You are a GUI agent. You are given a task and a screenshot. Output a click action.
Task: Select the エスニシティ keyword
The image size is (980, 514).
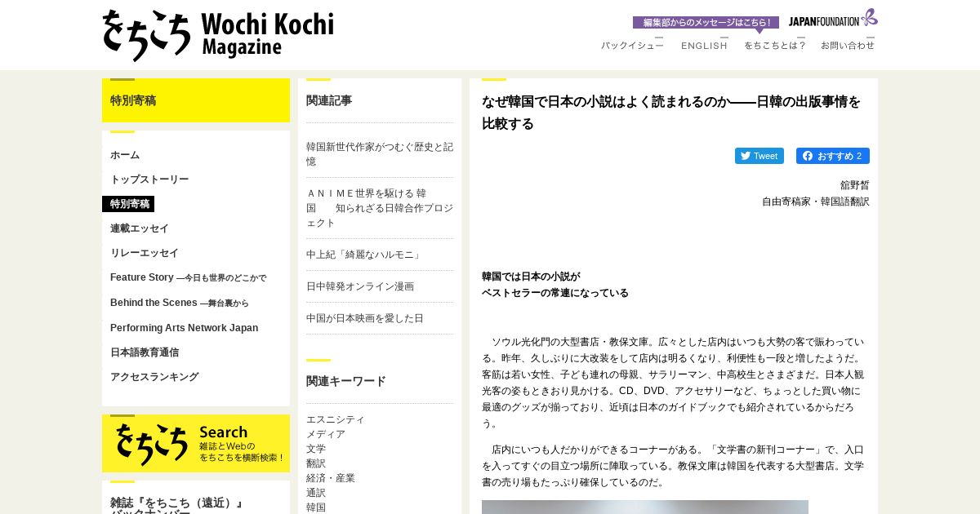coord(336,419)
